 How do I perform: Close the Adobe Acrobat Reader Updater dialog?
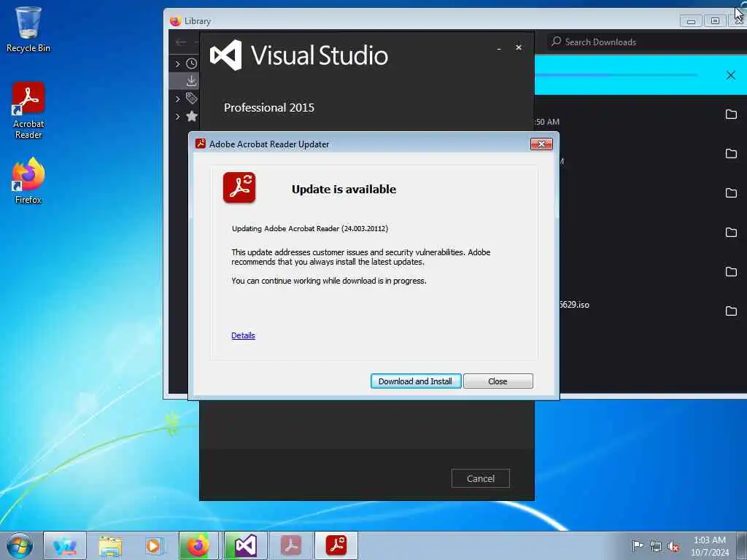pyautogui.click(x=541, y=144)
